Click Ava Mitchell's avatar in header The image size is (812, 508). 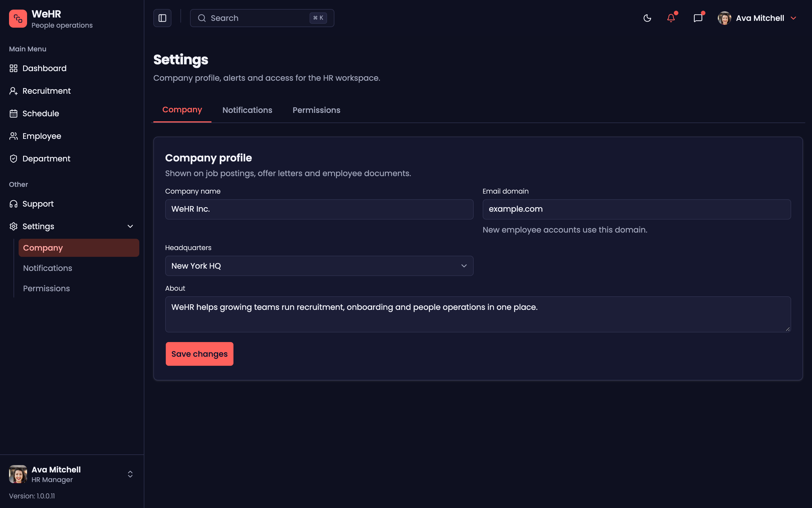[x=724, y=18]
